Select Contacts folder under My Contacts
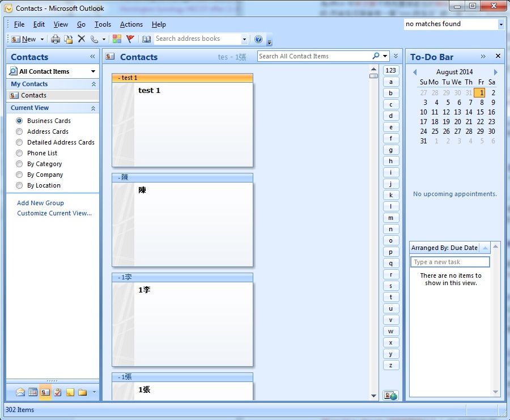Viewport: 510px width, 420px height. 53,95
